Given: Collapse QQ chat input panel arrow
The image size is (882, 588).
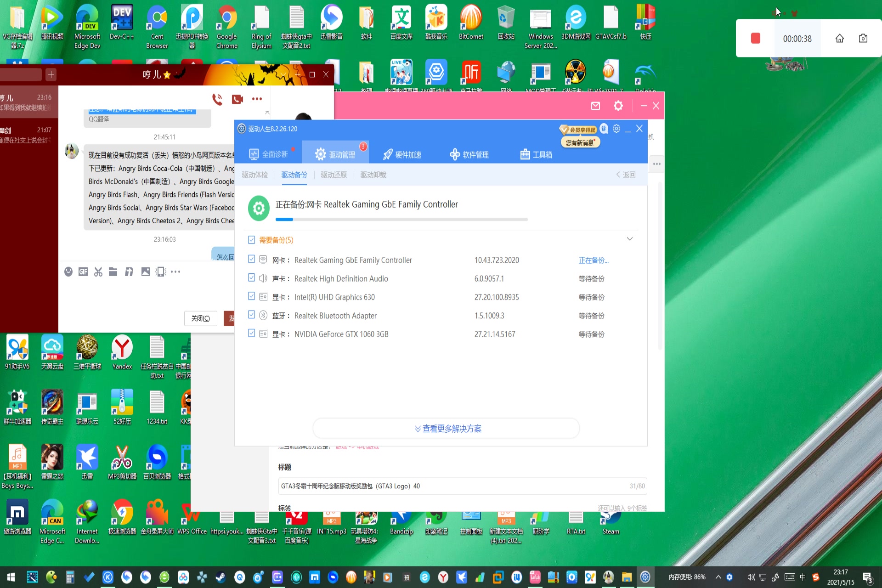Looking at the screenshot, I should [267, 112].
